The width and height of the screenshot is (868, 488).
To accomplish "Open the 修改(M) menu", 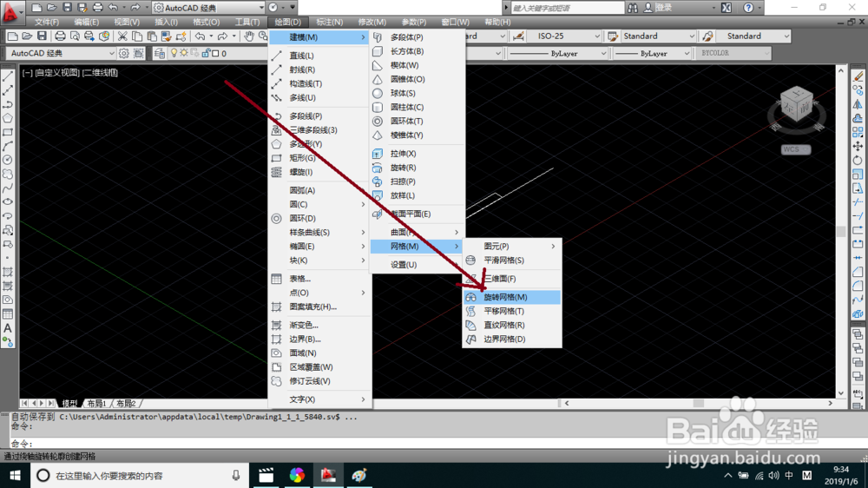I will [372, 23].
